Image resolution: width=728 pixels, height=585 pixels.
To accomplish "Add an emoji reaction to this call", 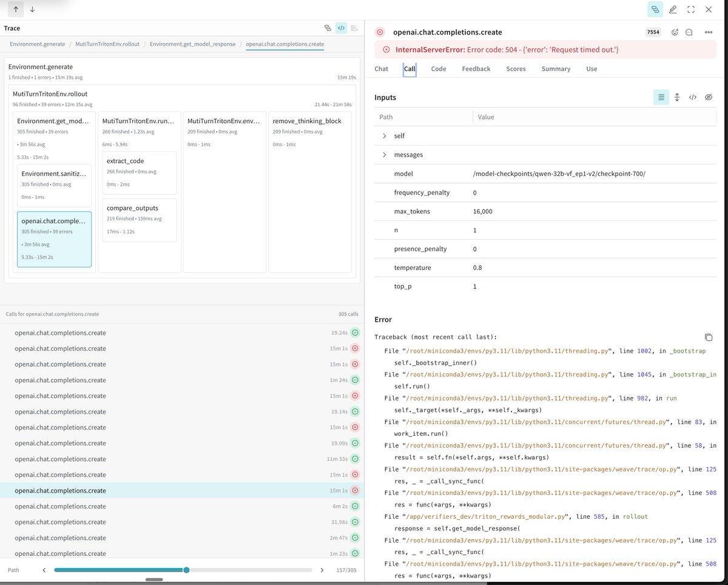I will pyautogui.click(x=675, y=32).
